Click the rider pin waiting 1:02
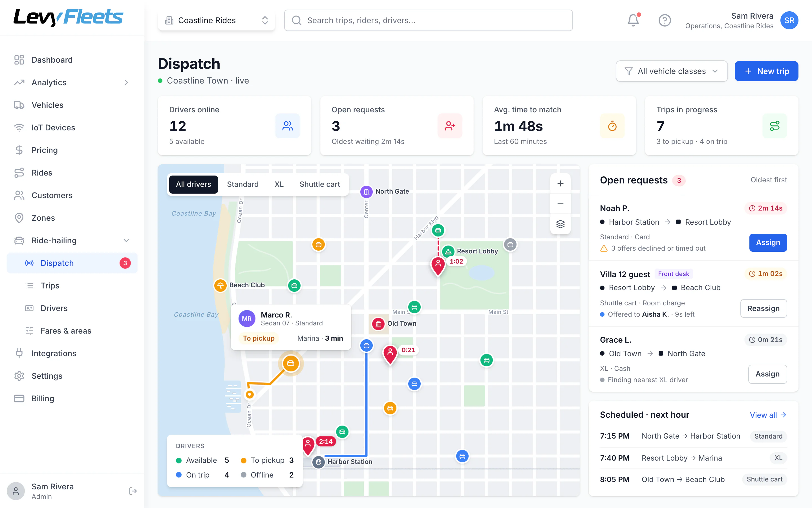 click(438, 266)
